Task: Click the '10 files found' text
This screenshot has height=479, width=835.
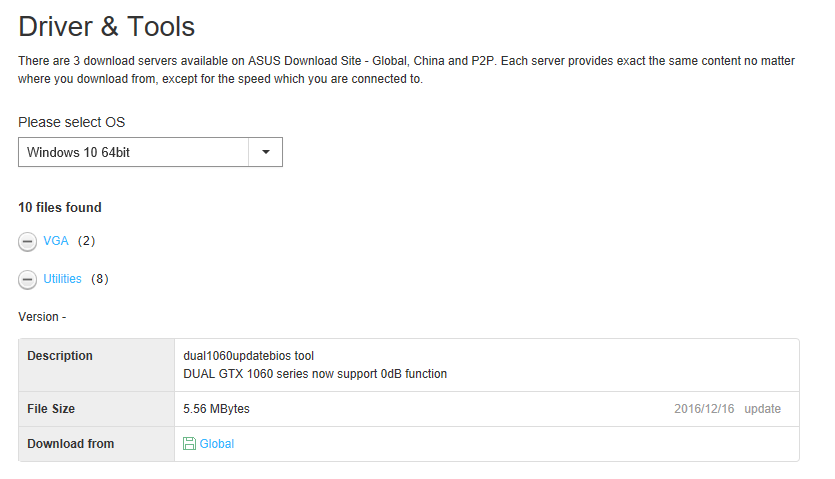Action: [60, 208]
